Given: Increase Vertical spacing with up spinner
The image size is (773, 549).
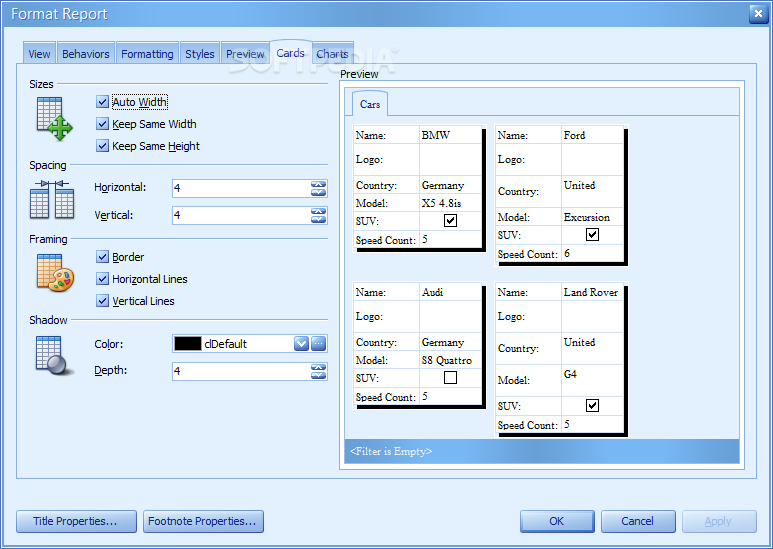Looking at the screenshot, I should pyautogui.click(x=318, y=212).
